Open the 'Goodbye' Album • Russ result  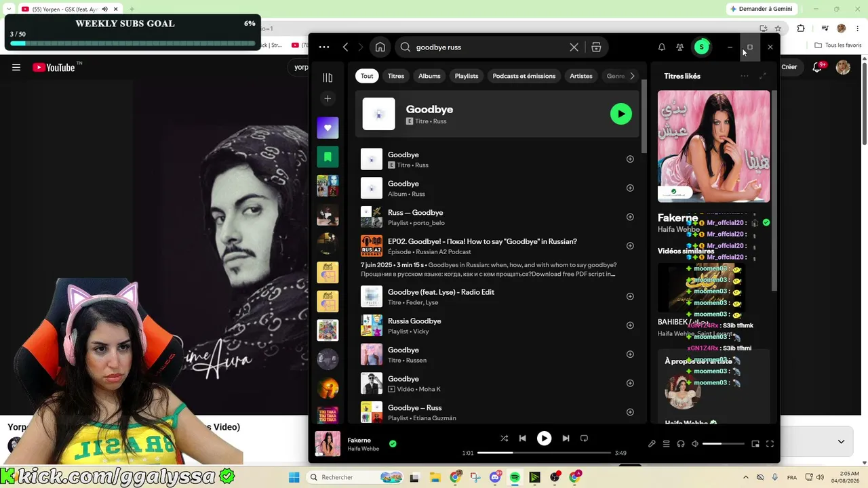[498, 188]
